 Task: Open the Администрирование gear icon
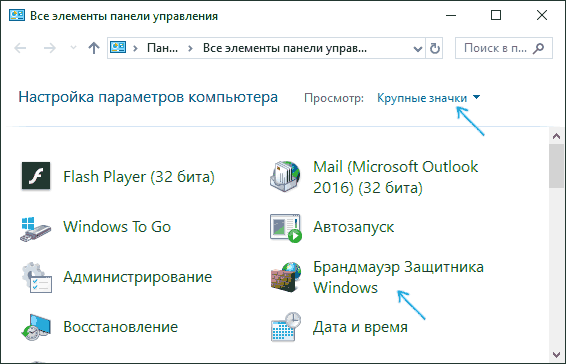pyautogui.click(x=36, y=277)
